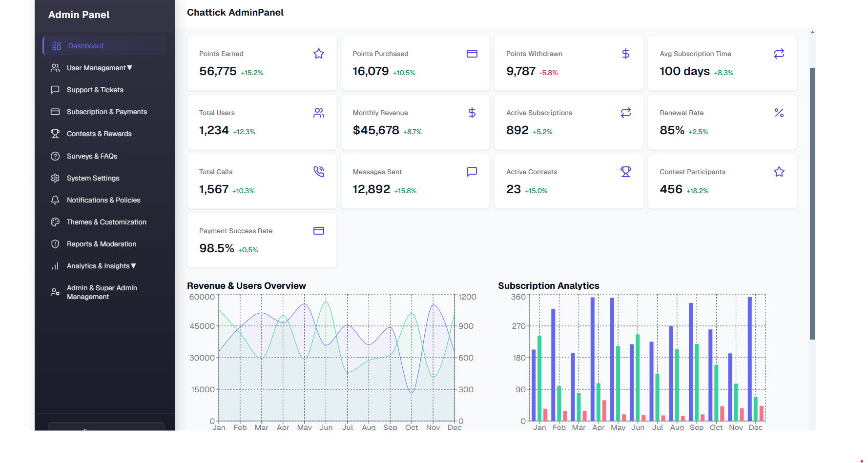Image resolution: width=868 pixels, height=463 pixels.
Task: Click the star icon on Points Earned card
Action: [x=319, y=54]
